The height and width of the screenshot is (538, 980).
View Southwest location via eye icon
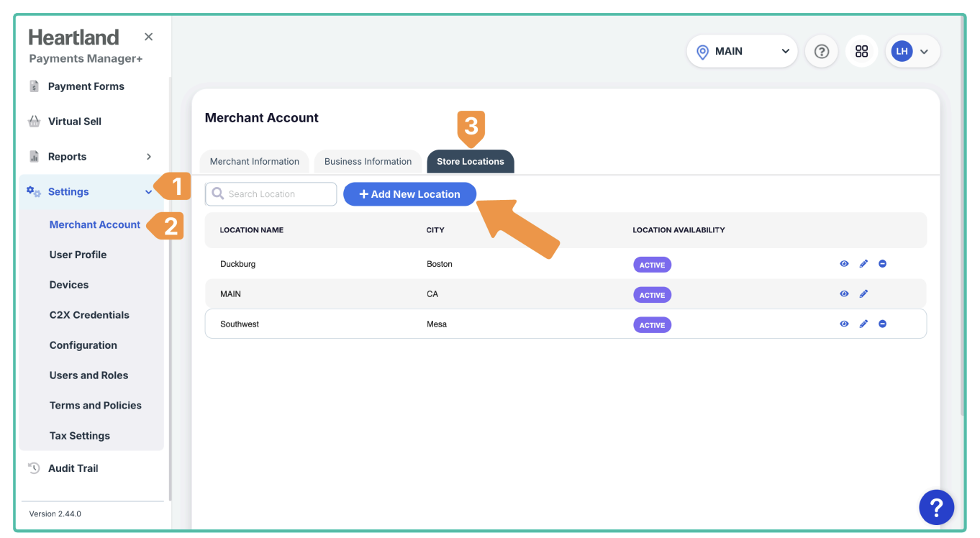(844, 324)
